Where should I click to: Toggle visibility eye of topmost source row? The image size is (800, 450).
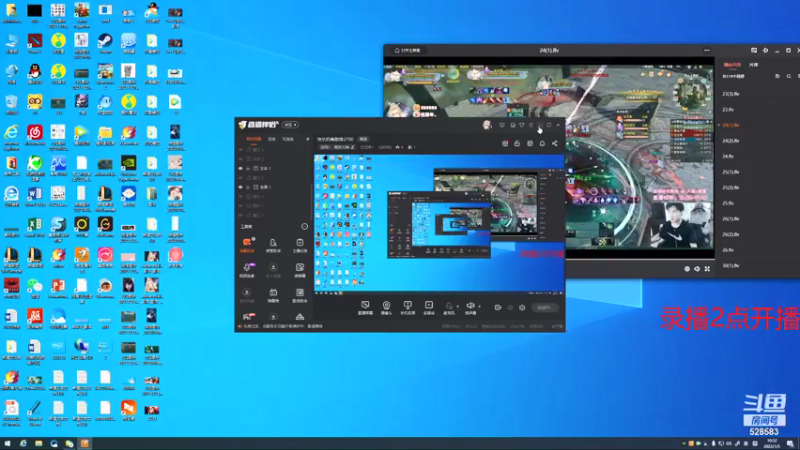[x=240, y=150]
